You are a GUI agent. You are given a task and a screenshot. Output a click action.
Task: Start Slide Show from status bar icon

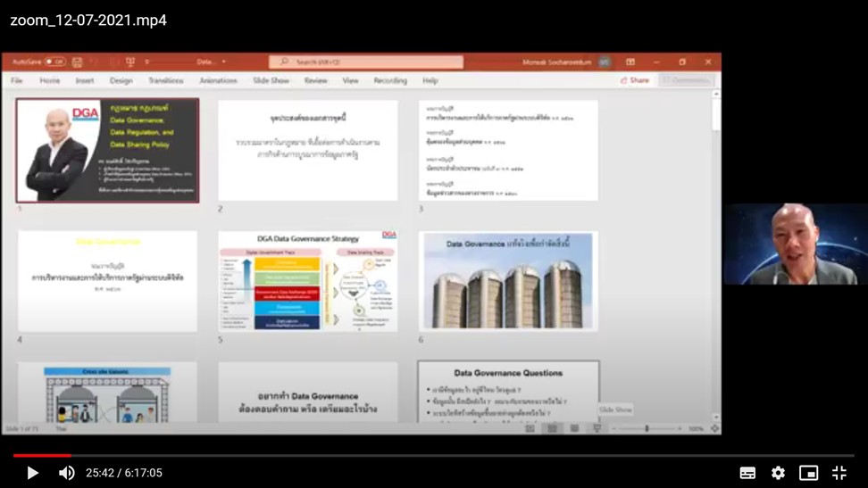[597, 429]
